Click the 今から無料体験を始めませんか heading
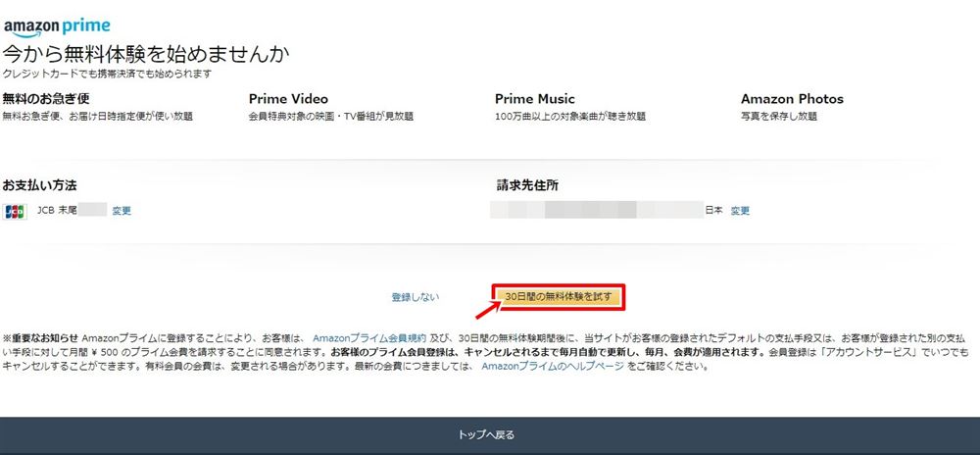Screen dimensions: 980x455 pyautogui.click(x=146, y=54)
